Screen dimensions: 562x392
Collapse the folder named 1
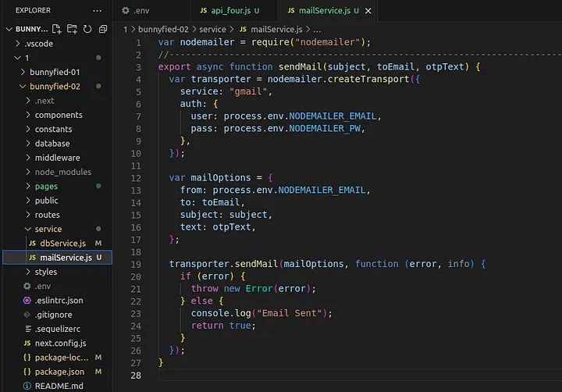[17, 58]
